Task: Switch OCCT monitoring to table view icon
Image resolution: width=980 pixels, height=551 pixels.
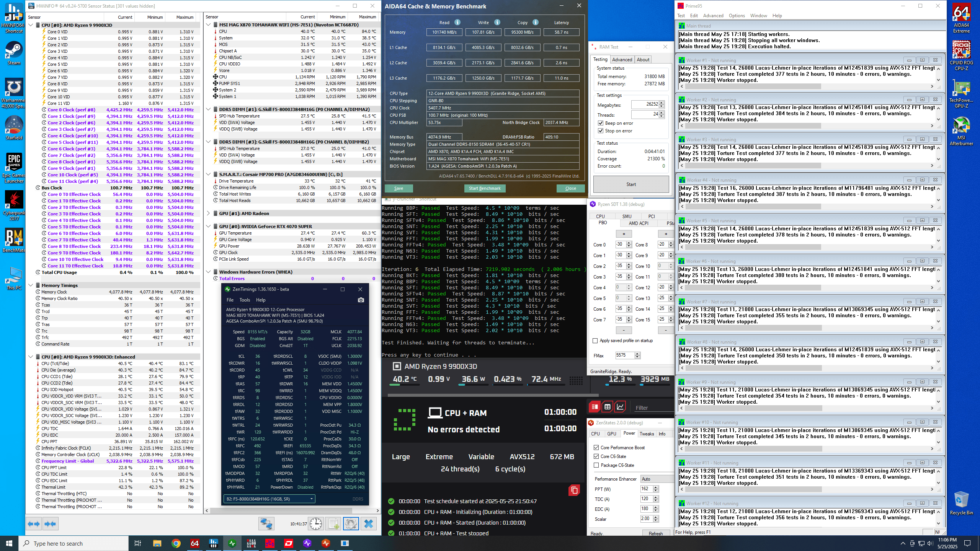Action: [x=608, y=407]
